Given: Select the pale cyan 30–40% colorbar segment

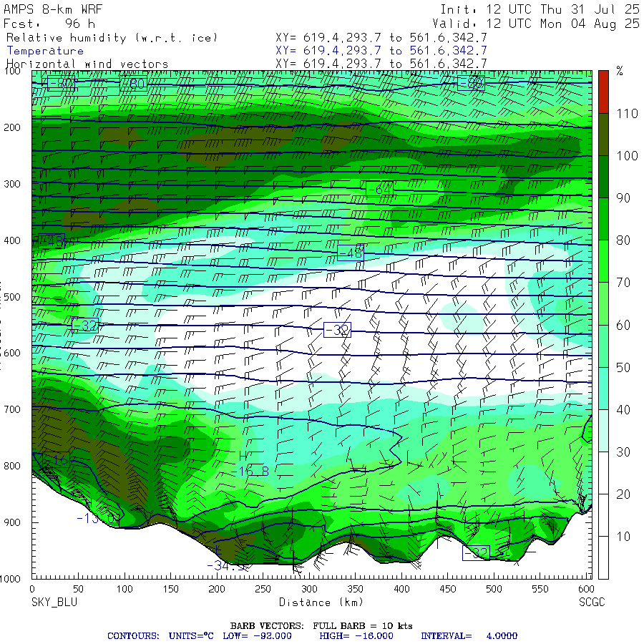Looking at the screenshot, I should 603,431.
